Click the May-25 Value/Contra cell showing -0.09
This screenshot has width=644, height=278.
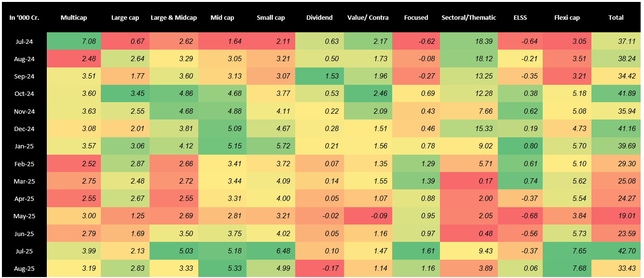point(368,216)
